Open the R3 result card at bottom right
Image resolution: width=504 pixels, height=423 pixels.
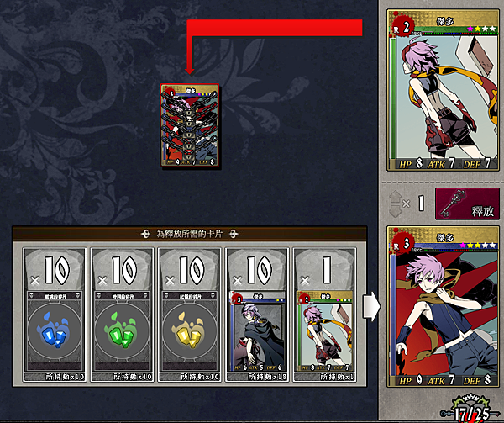[444, 307]
